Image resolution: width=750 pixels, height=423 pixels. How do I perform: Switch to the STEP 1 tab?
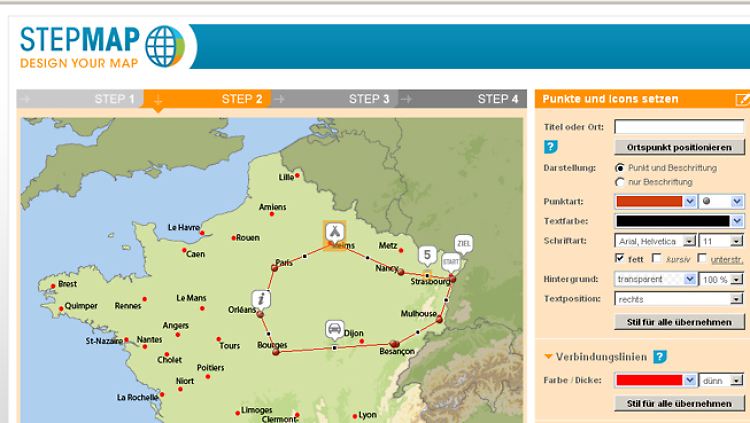click(114, 99)
